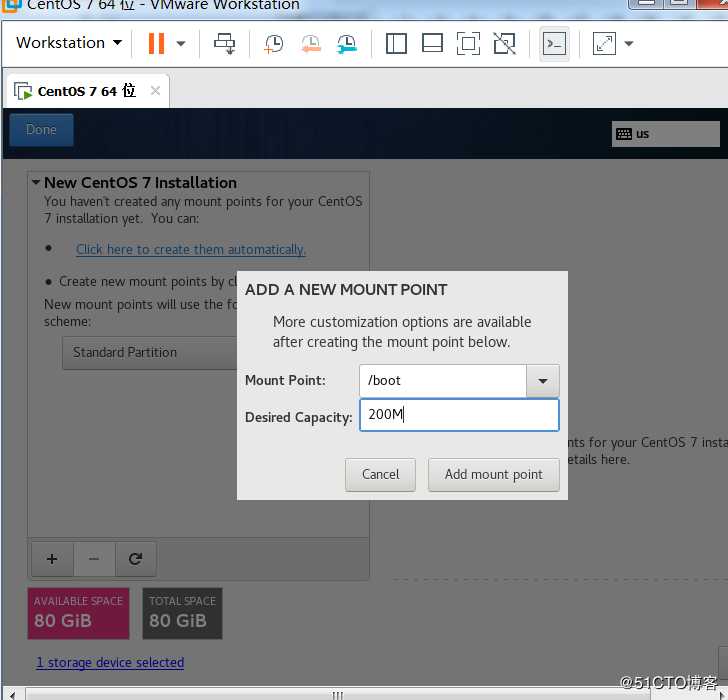Open the snapshot manager icon
The width and height of the screenshot is (728, 700).
point(347,44)
